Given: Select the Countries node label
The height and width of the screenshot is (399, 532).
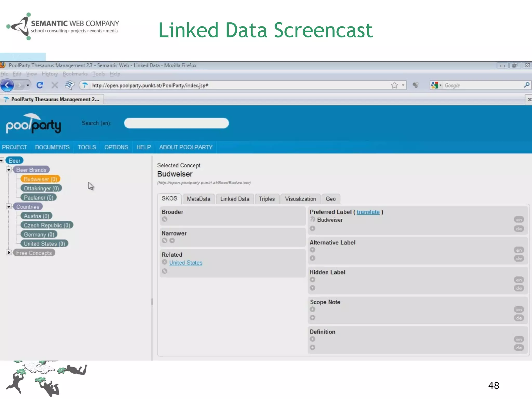Looking at the screenshot, I should [x=28, y=207].
